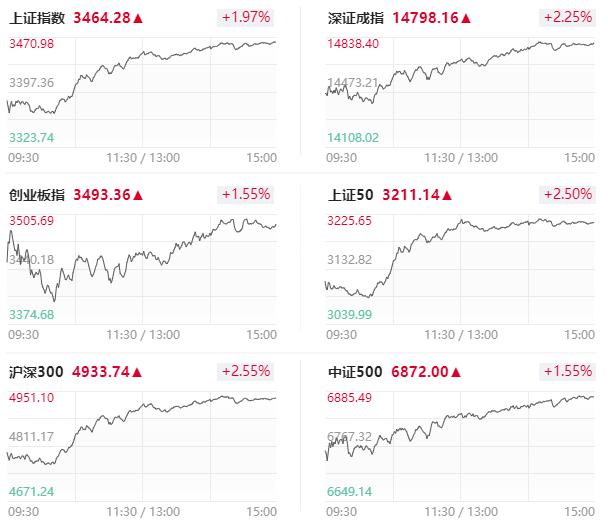The width and height of the screenshot is (608, 528).
Task: Click the up arrow next to 14798.16
Action: pos(464,18)
